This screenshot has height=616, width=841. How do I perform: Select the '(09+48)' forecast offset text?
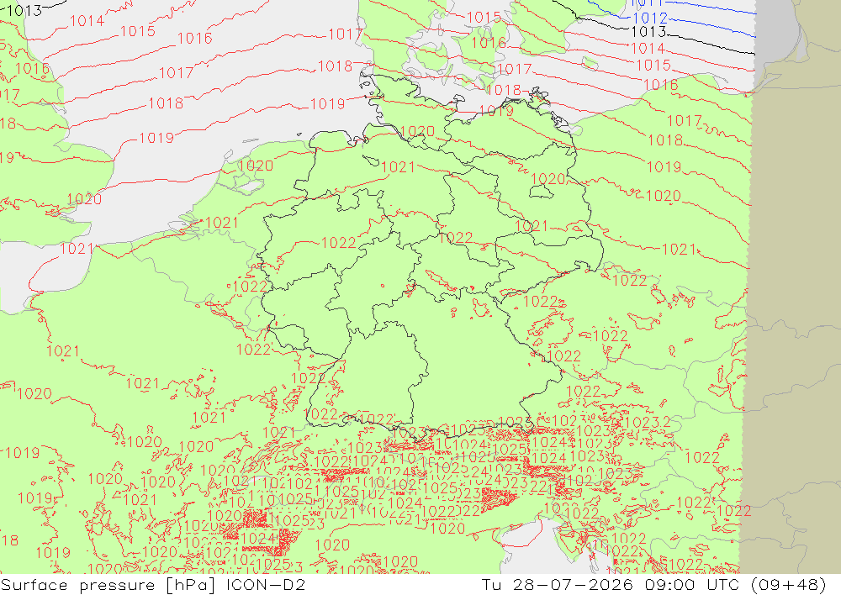(789, 584)
